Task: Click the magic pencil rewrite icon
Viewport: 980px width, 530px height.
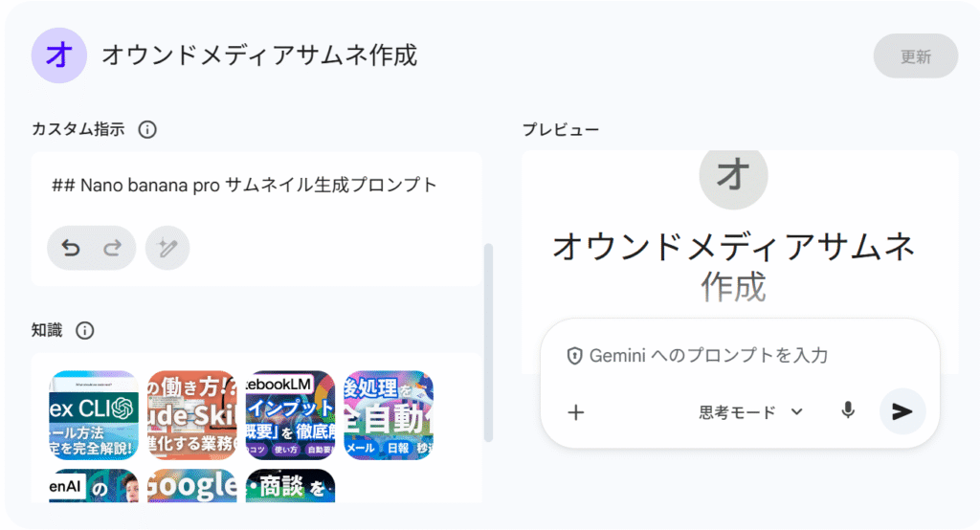Action: 167,248
